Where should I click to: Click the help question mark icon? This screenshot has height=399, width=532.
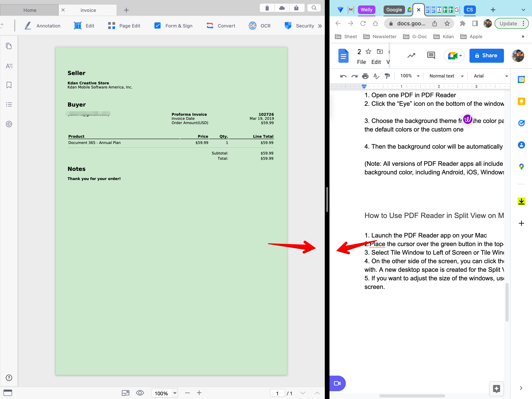click(9, 378)
